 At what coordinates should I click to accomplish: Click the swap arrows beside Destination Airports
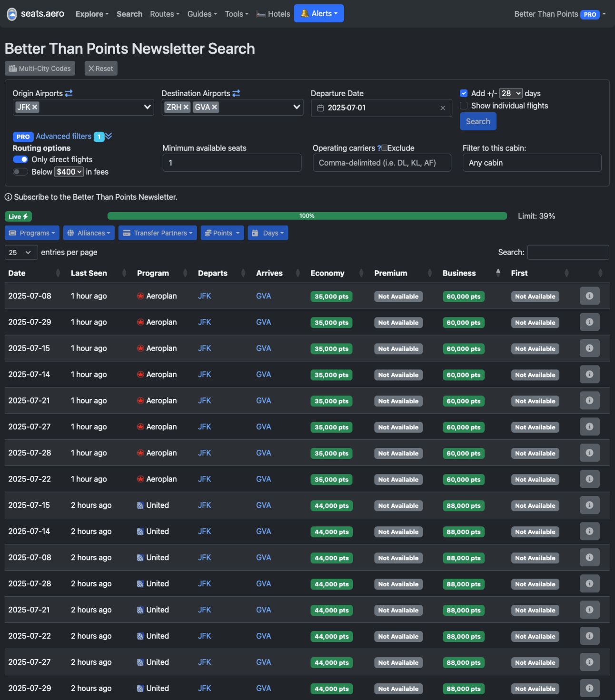pos(236,93)
